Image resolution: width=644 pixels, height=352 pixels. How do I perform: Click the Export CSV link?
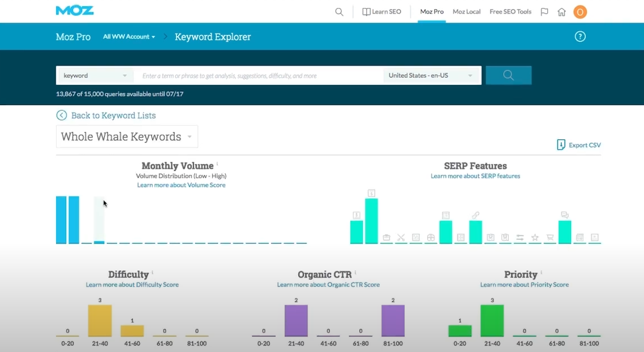click(585, 145)
